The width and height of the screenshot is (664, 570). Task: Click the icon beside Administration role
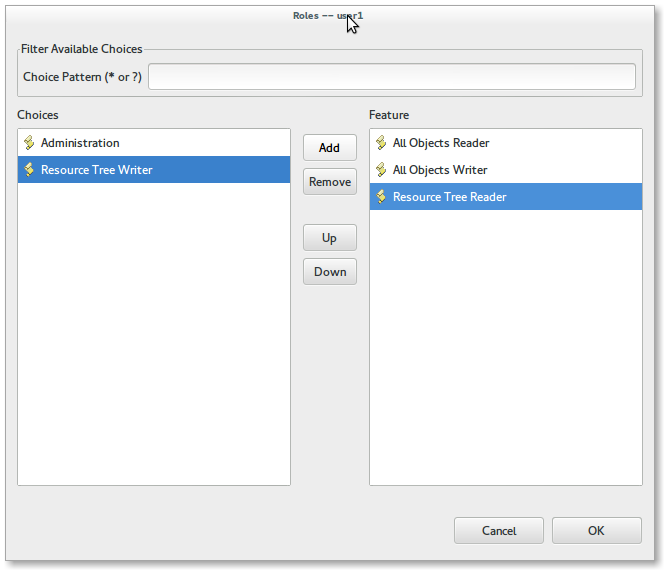(29, 143)
